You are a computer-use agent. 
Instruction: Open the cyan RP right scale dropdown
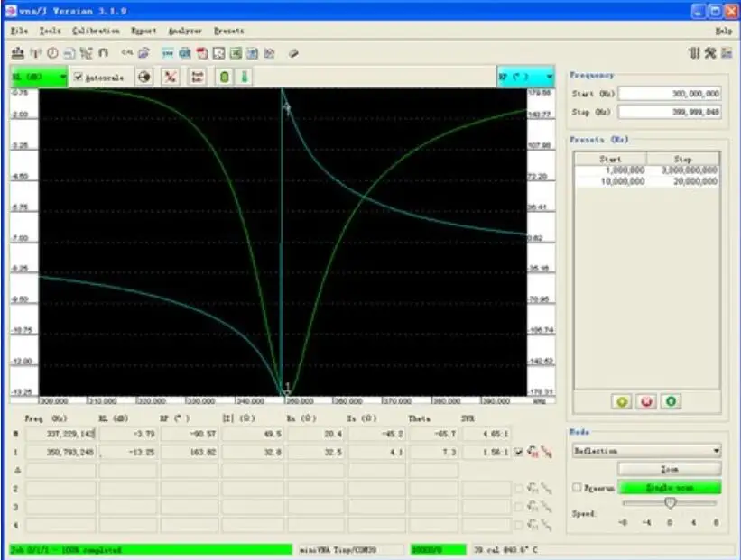(x=525, y=77)
